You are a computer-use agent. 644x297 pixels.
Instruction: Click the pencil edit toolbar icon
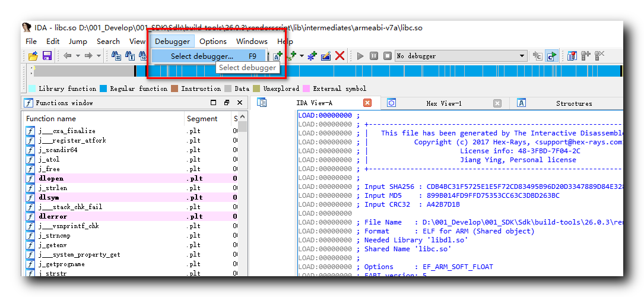pyautogui.click(x=326, y=56)
